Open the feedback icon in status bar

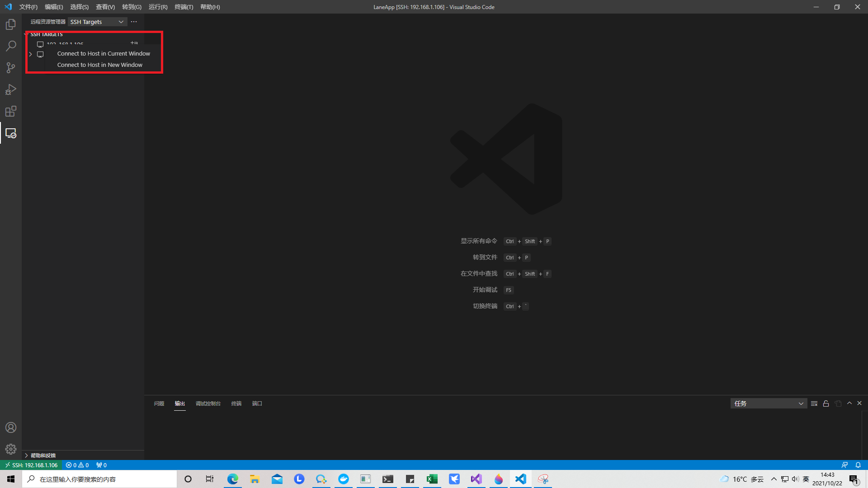pyautogui.click(x=844, y=465)
